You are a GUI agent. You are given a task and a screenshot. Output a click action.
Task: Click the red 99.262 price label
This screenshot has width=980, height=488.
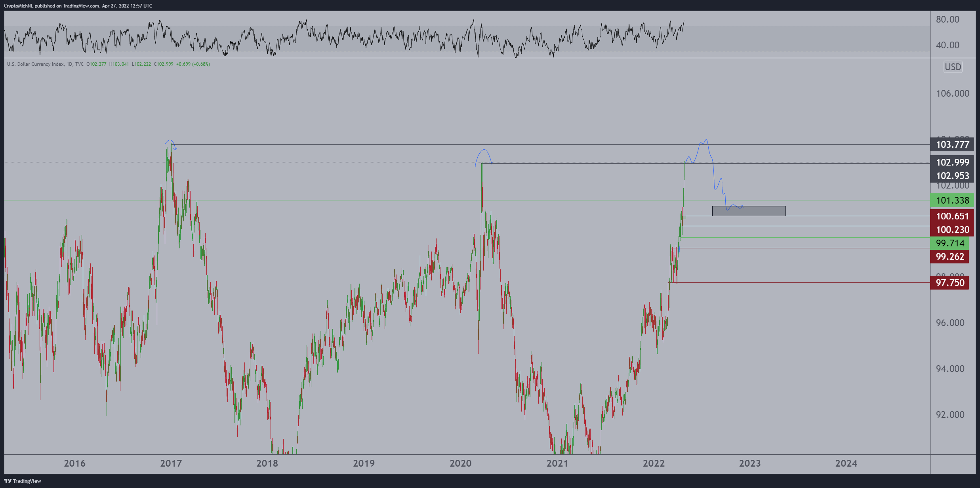949,257
